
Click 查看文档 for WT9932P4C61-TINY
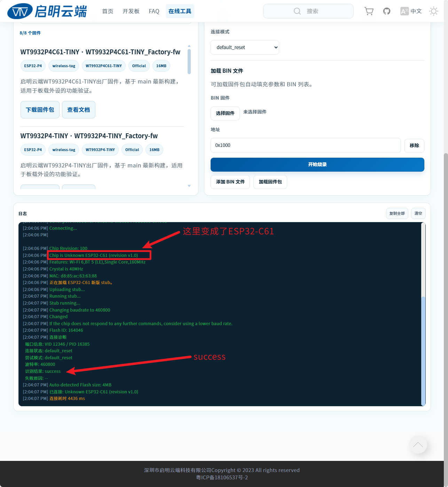79,110
